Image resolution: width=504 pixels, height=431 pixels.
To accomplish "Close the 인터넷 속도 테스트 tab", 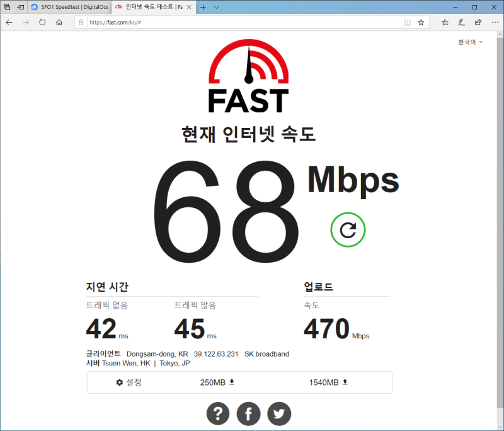I will (x=190, y=7).
